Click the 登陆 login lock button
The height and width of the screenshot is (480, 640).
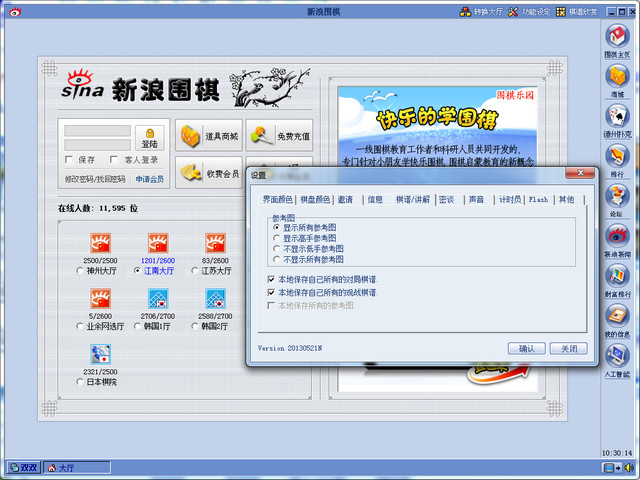(x=150, y=138)
